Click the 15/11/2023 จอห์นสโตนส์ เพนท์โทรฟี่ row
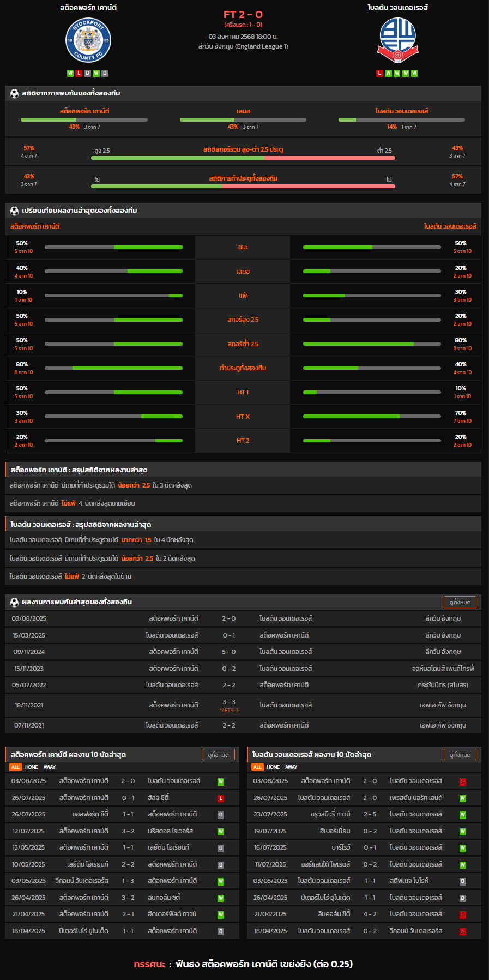This screenshot has width=489, height=980. tap(243, 669)
